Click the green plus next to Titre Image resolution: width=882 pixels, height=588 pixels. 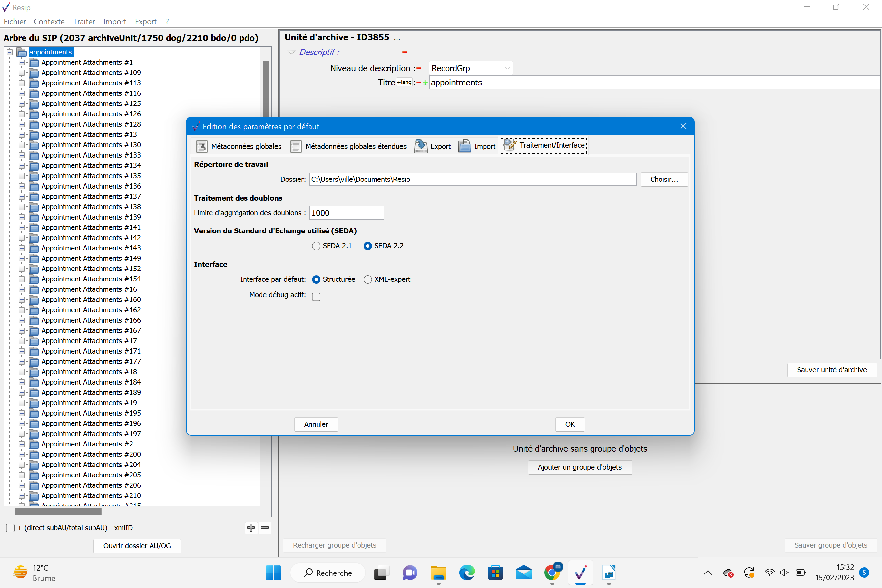425,83
